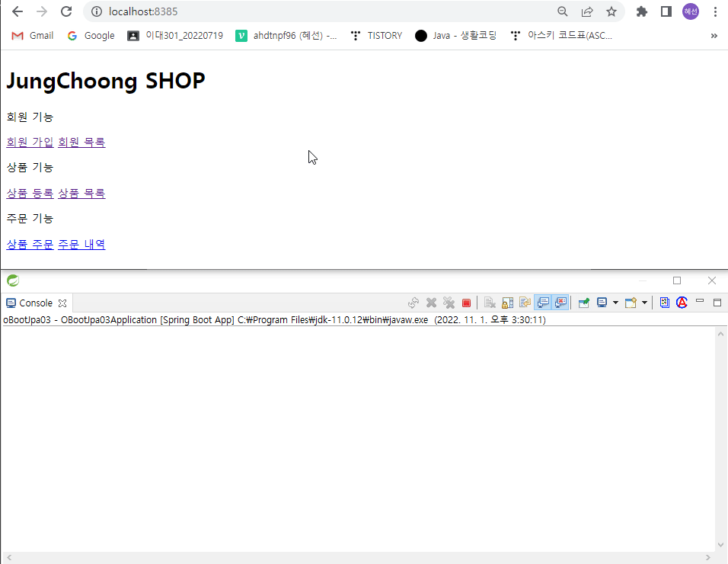This screenshot has height=564, width=728.
Task: Close the Console view tab
Action: tap(62, 303)
